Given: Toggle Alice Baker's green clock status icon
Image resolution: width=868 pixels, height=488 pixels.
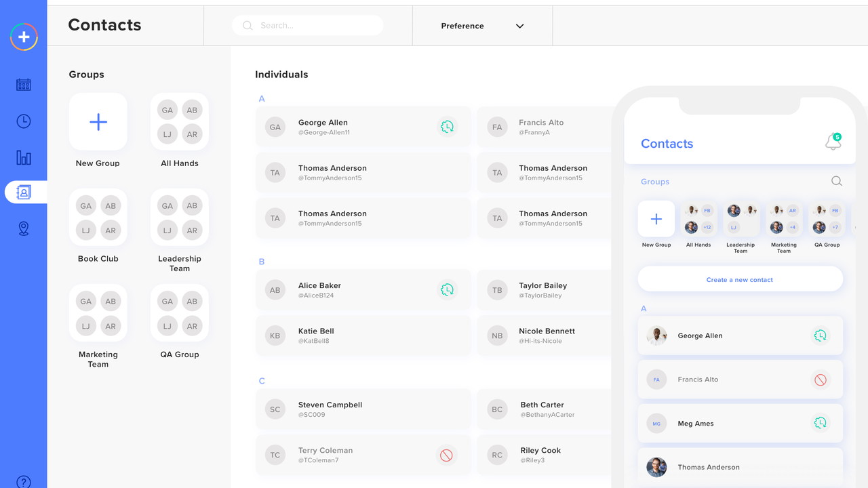Looking at the screenshot, I should (x=446, y=290).
